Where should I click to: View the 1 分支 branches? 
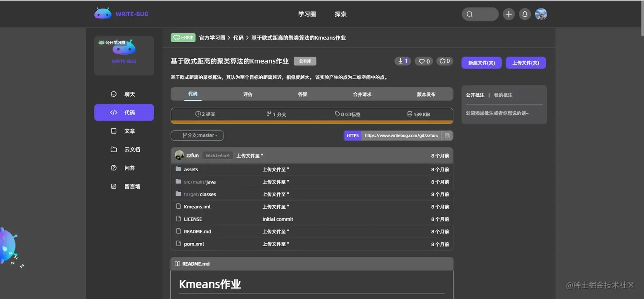[276, 114]
